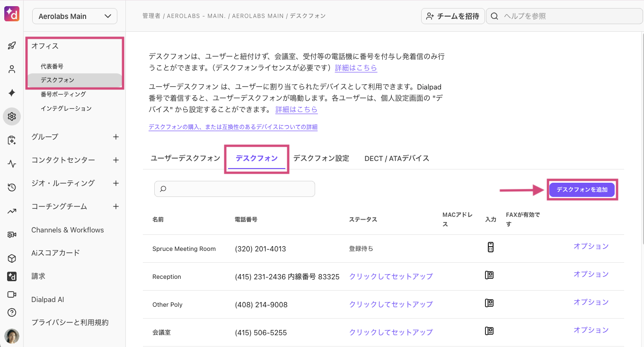Switch to the ユーザーデスクフォン tab
644x347 pixels.
click(185, 158)
